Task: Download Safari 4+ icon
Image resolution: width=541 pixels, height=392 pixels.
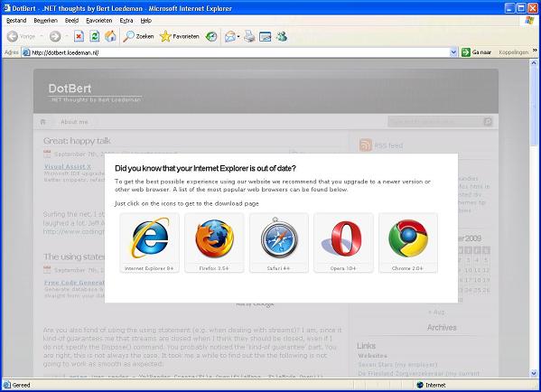Action: [x=279, y=243]
